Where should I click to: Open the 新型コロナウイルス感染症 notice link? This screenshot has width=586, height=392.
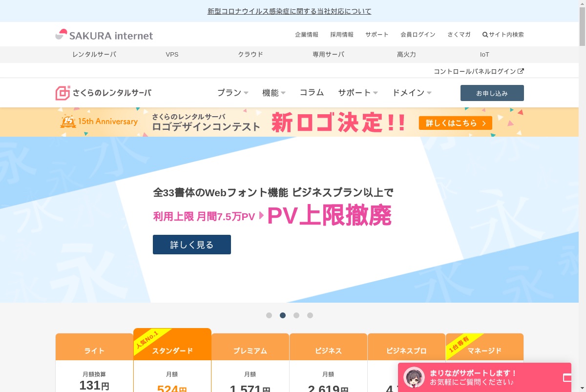click(x=289, y=11)
